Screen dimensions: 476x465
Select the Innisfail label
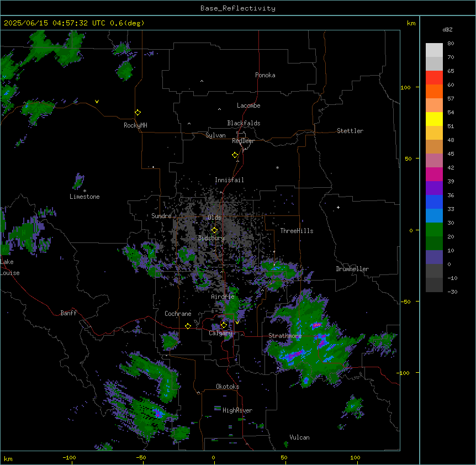[x=229, y=180]
